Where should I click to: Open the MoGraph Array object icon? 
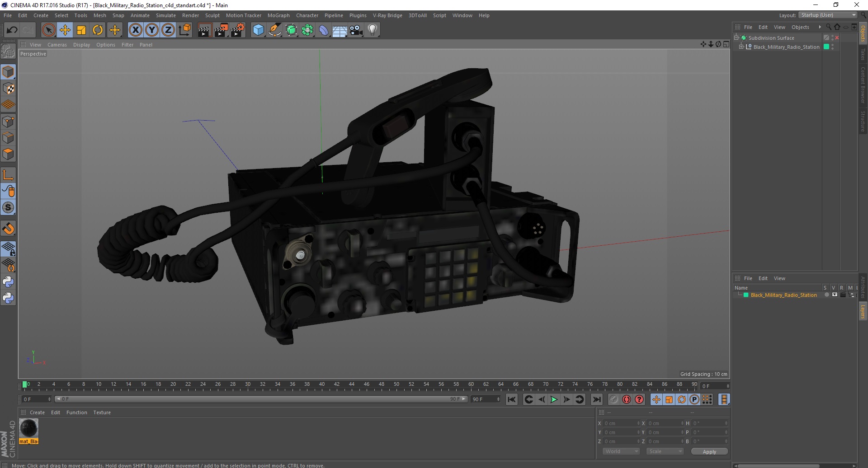point(307,30)
